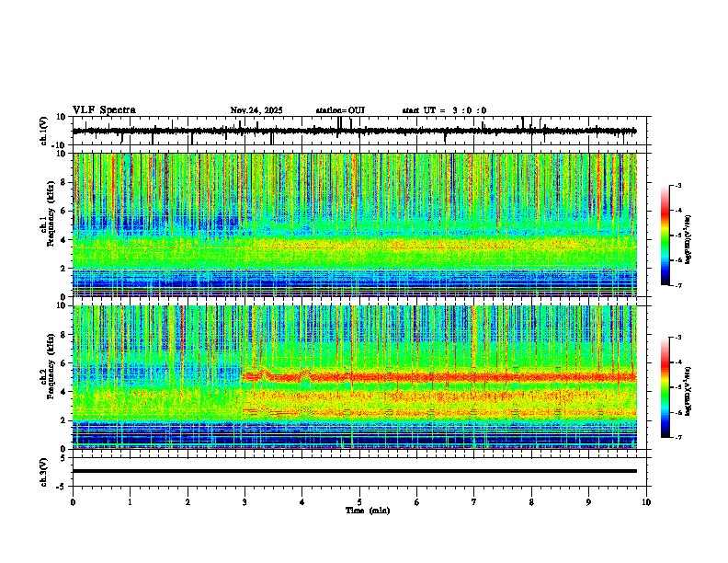
Task: Click the ch.1 spectrogram colorbar
Action: tap(665, 236)
